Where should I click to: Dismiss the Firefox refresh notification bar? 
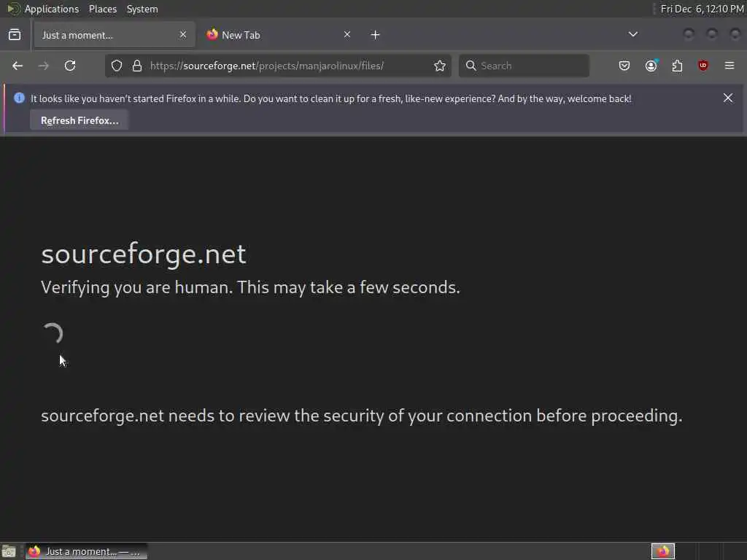pyautogui.click(x=728, y=98)
